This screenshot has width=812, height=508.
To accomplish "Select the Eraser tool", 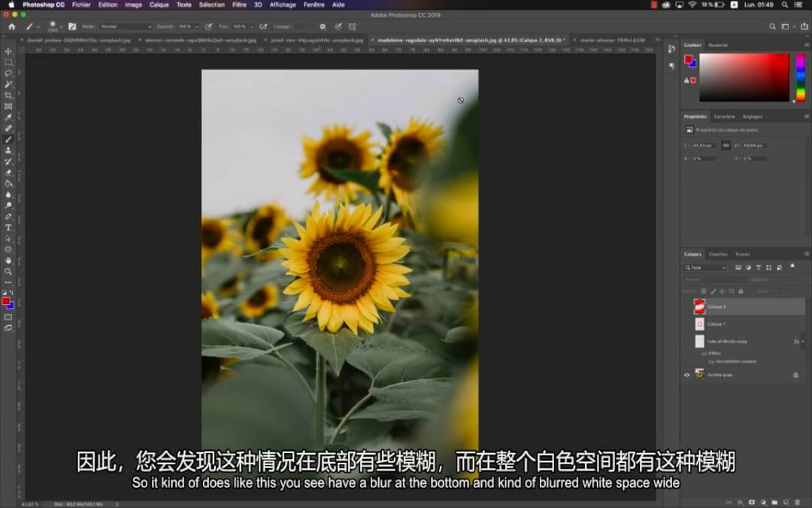I will point(8,172).
